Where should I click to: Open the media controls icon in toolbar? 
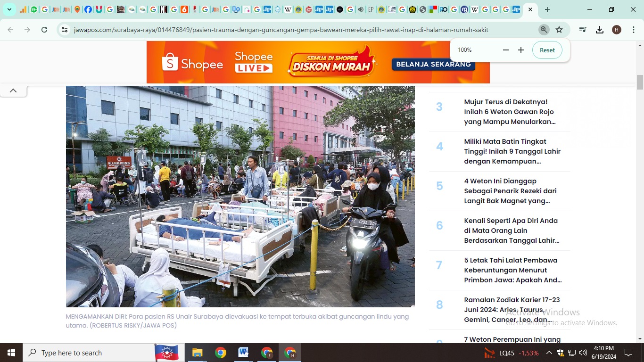[x=583, y=30]
